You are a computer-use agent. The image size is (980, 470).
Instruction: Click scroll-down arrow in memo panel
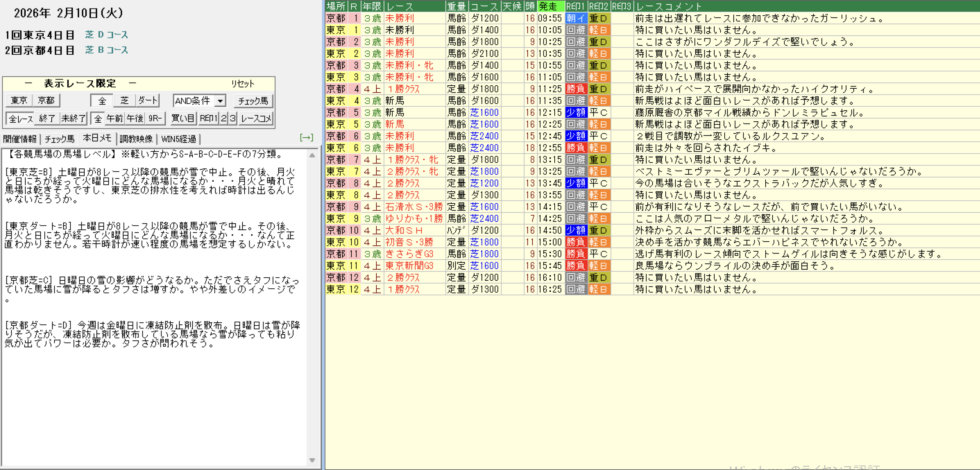[x=312, y=460]
